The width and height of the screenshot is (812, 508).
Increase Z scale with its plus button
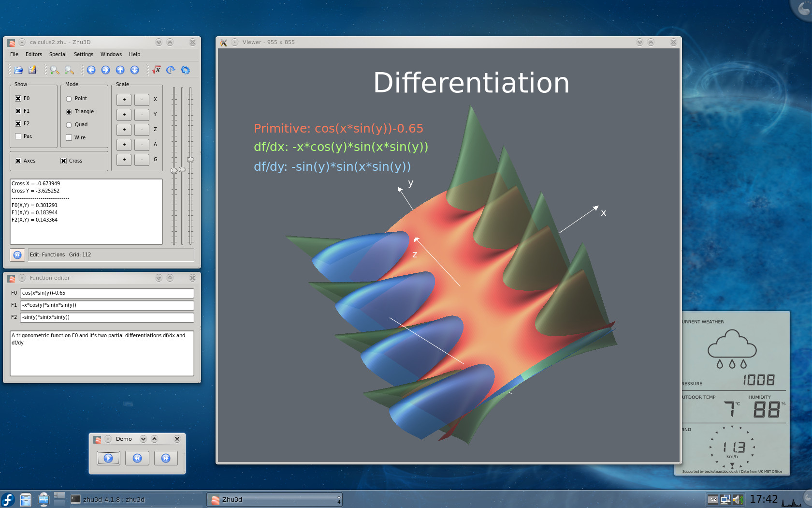tap(124, 130)
